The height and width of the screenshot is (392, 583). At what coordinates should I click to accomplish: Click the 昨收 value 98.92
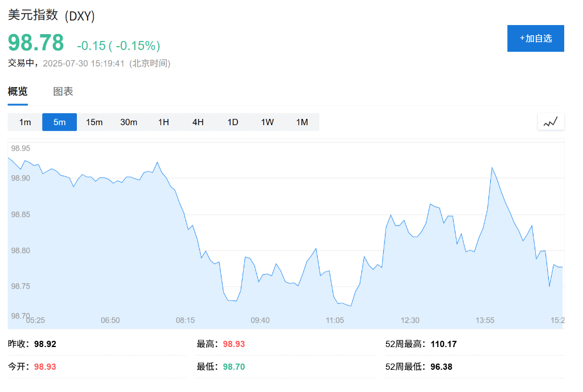pyautogui.click(x=45, y=344)
